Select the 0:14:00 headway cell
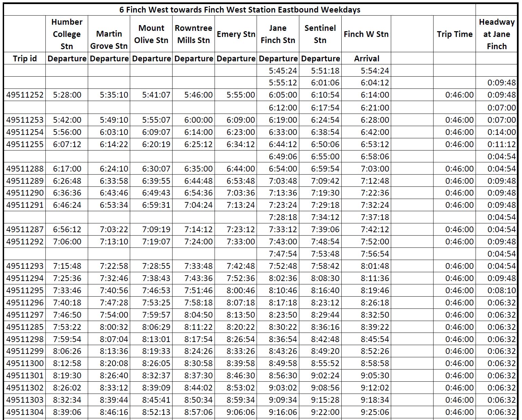 (x=501, y=132)
